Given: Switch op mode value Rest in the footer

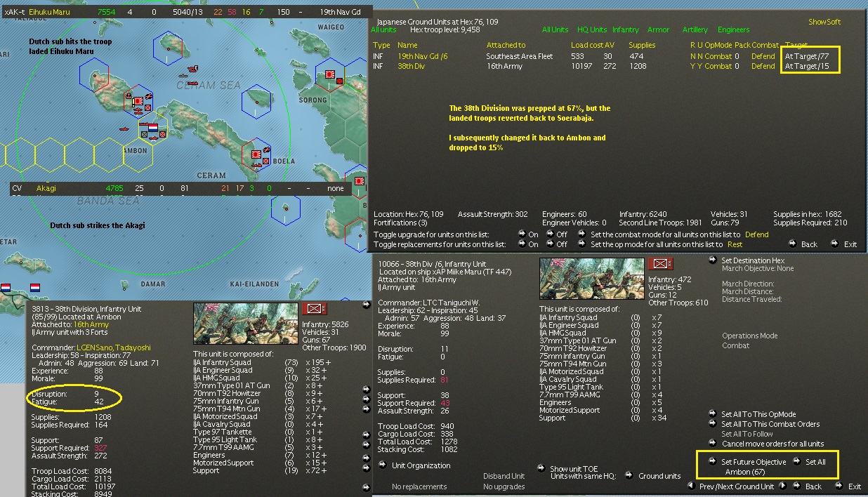Looking at the screenshot, I should point(735,244).
